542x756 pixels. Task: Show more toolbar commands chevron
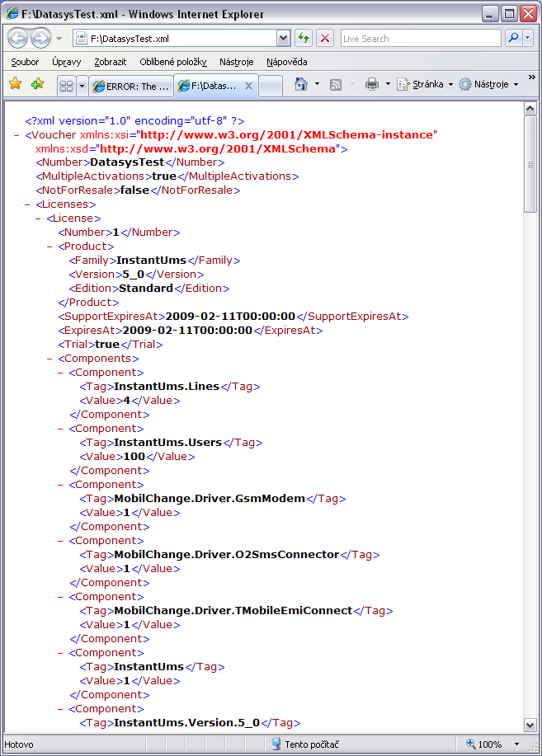[531, 77]
